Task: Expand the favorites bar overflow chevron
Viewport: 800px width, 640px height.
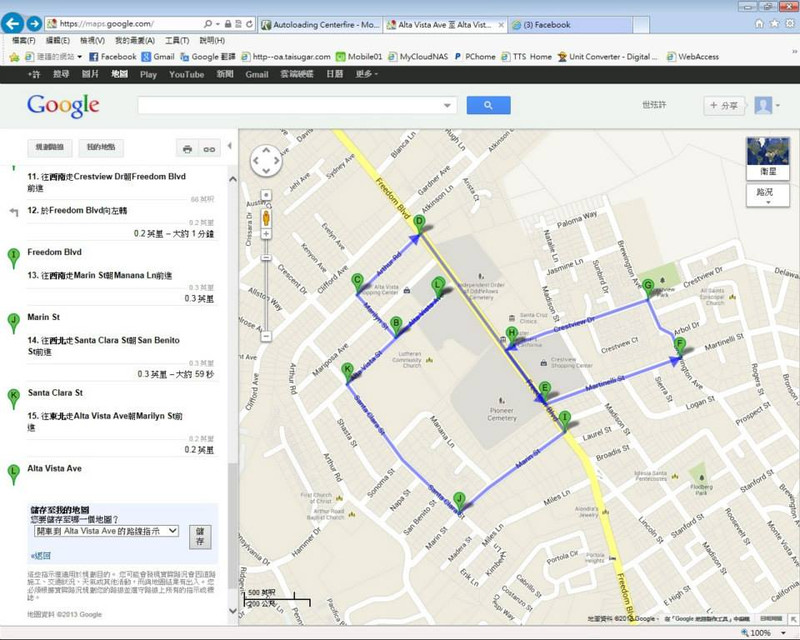Action: point(794,52)
